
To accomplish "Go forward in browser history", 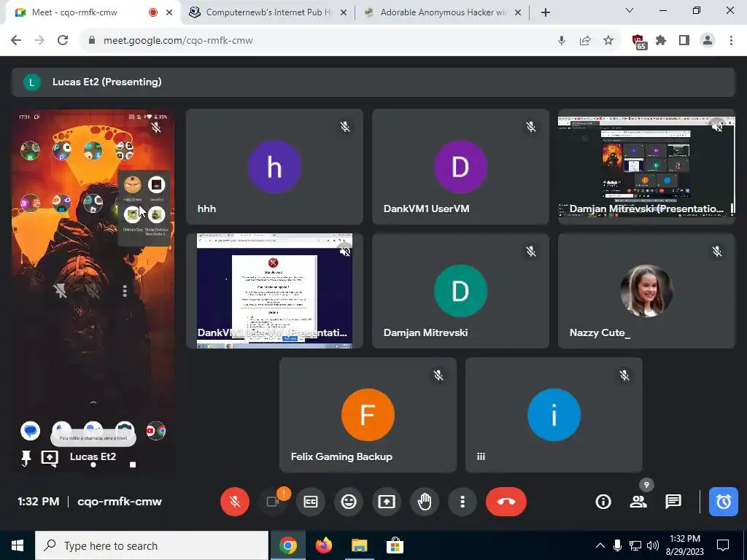I will click(x=39, y=41).
